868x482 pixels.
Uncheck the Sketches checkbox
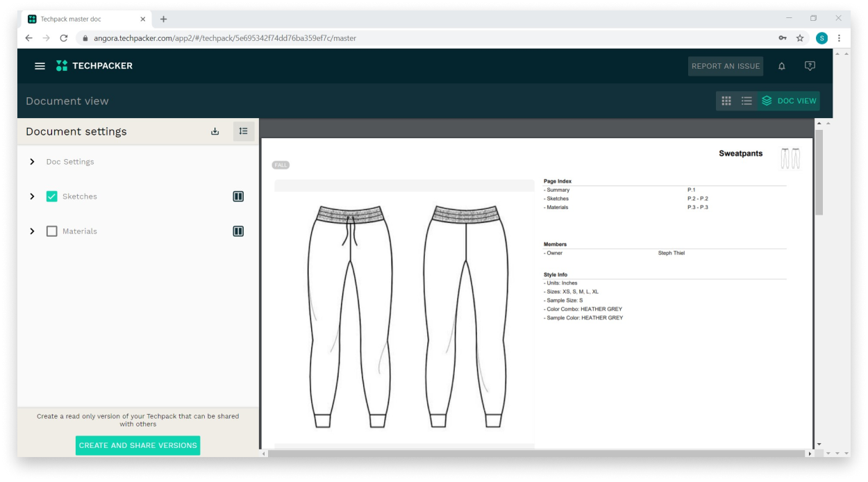[51, 197]
